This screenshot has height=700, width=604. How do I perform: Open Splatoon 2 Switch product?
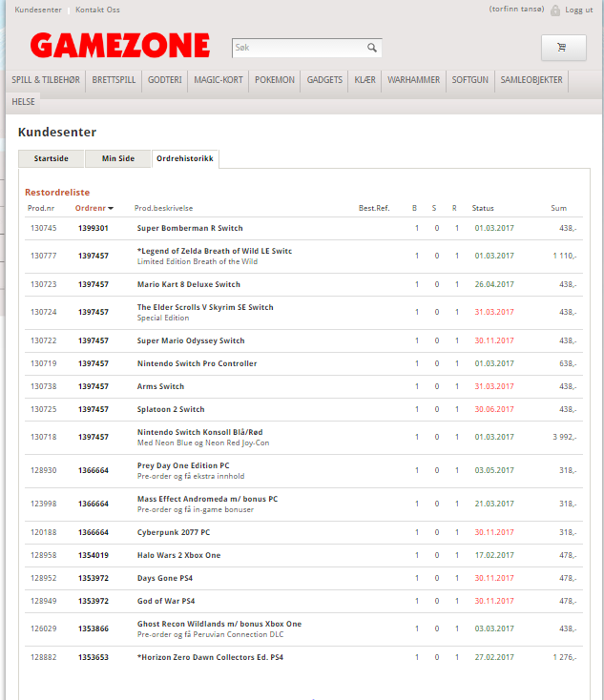171,409
